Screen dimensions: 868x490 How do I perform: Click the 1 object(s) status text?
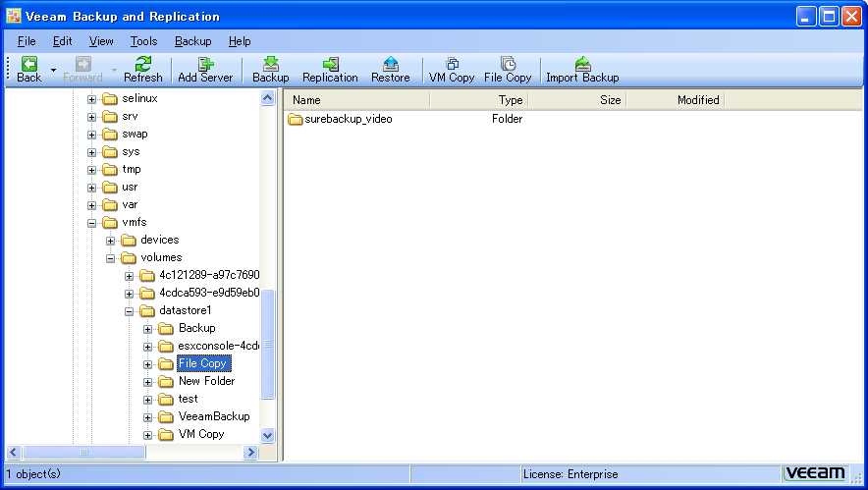point(33,474)
